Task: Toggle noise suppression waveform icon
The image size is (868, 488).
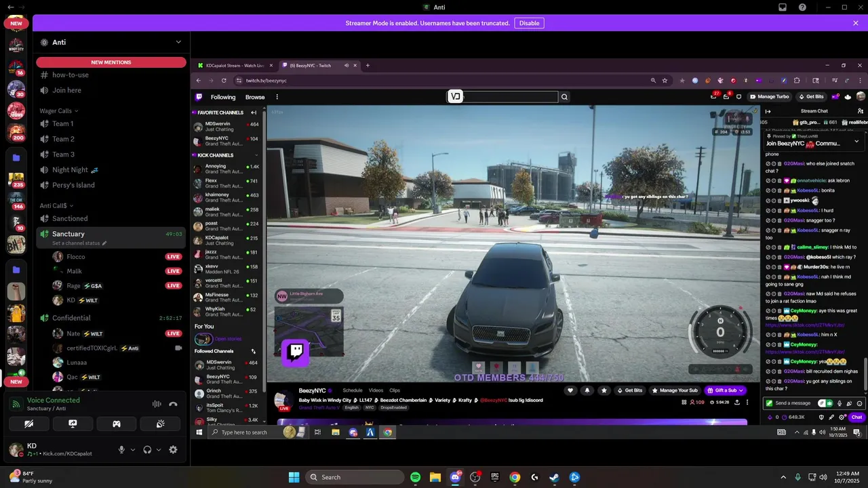Action: coord(157,404)
